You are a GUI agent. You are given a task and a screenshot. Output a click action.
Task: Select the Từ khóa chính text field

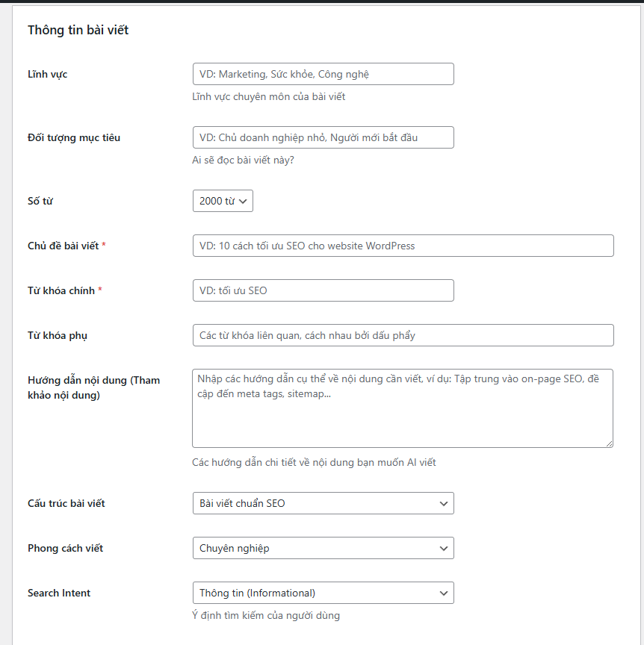(323, 290)
